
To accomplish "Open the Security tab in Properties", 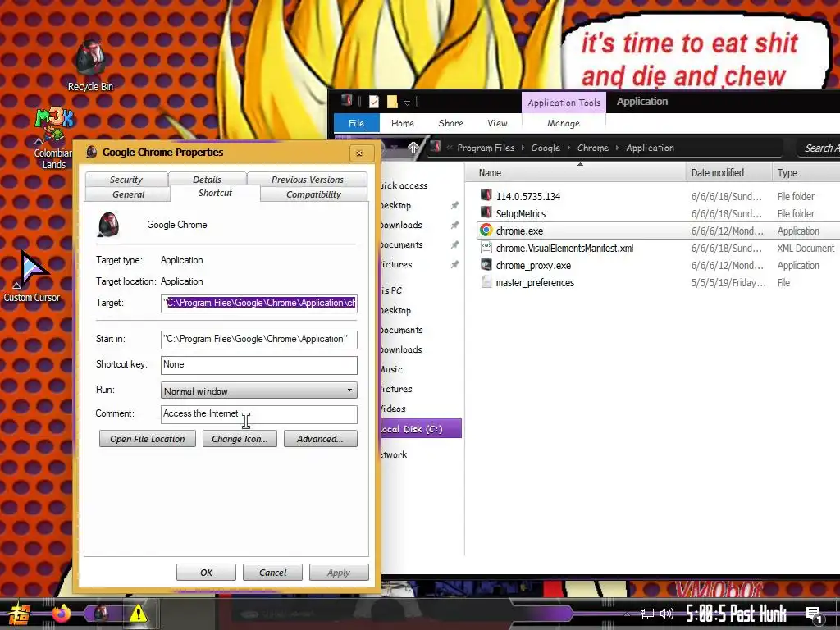I will pyautogui.click(x=126, y=180).
